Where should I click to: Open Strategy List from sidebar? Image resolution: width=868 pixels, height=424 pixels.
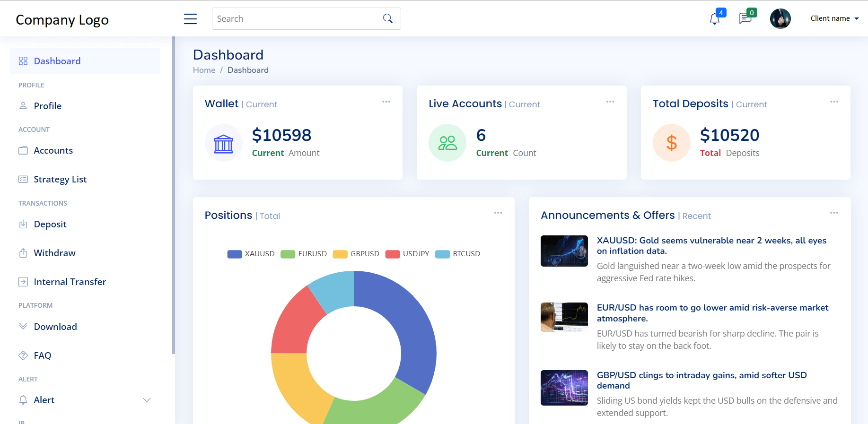(60, 180)
